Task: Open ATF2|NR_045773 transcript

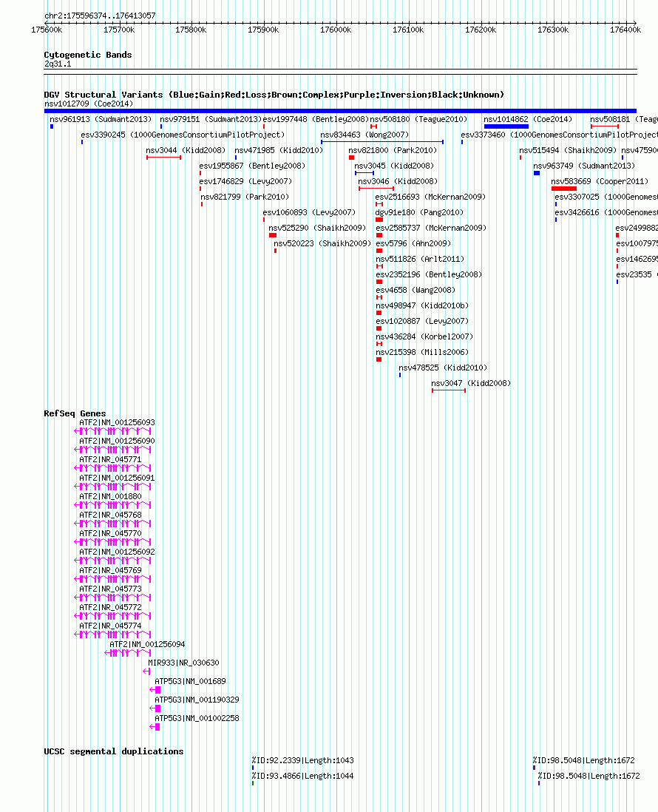Action: click(113, 597)
